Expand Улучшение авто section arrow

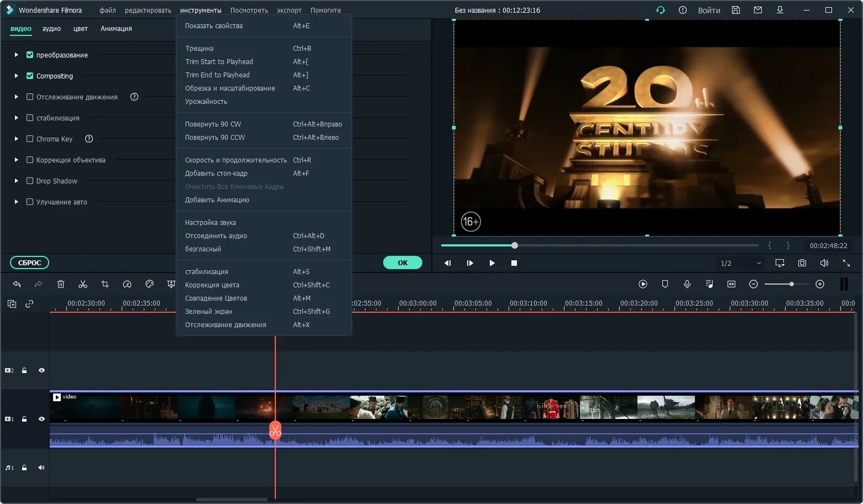[16, 202]
